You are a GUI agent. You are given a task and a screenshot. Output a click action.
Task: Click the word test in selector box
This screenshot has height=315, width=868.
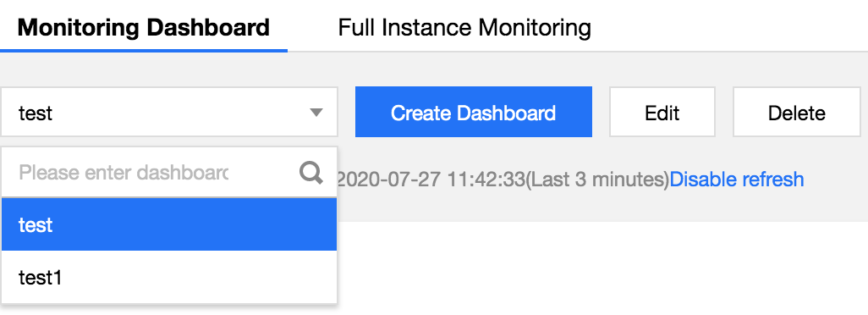36,113
